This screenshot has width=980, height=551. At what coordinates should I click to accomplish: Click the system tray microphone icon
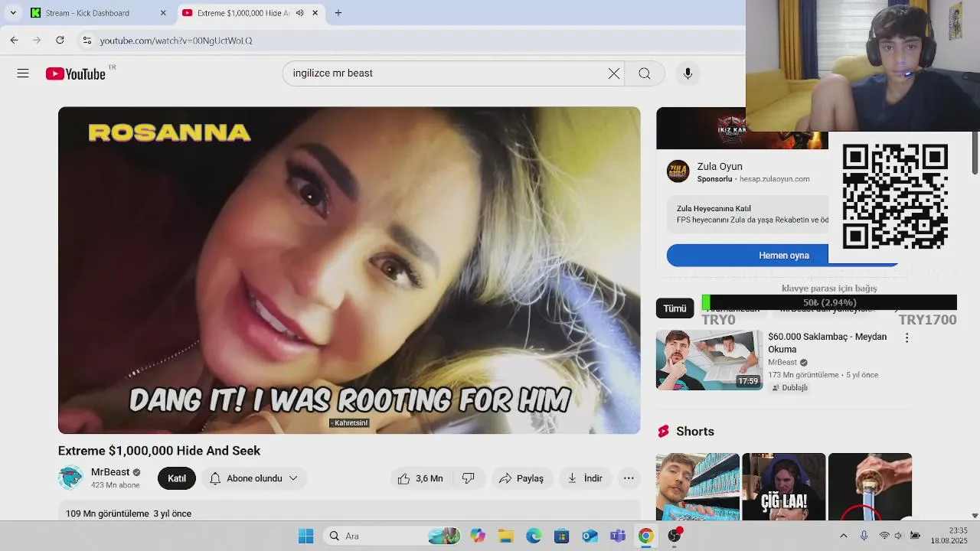864,536
